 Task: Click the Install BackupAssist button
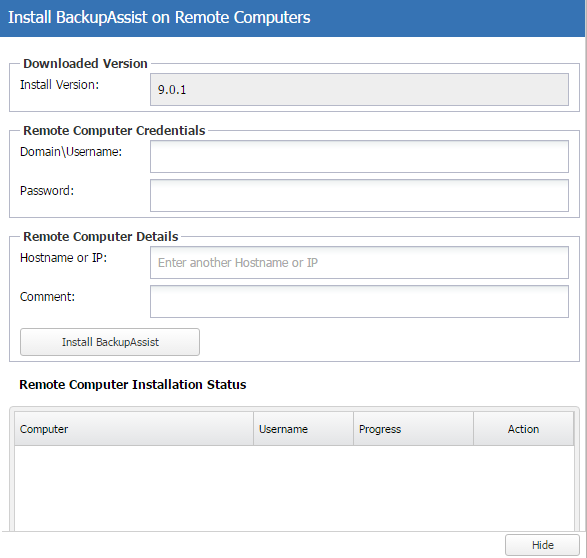point(110,342)
